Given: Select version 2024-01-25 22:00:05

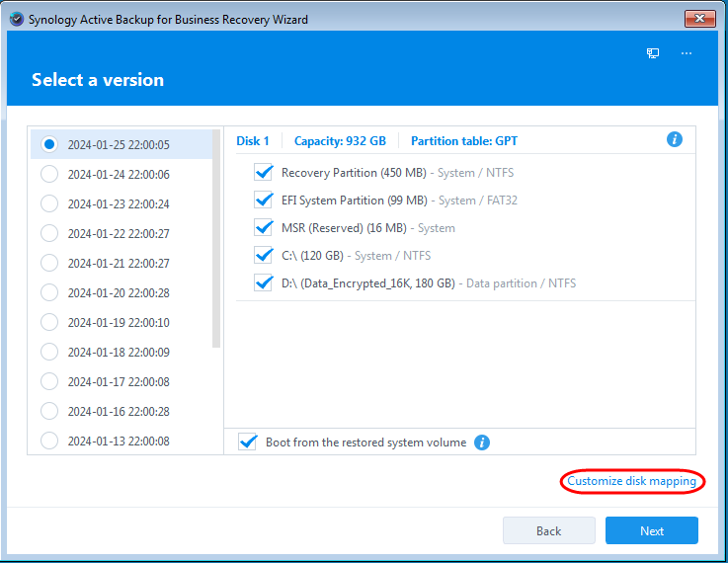Looking at the screenshot, I should 49,144.
